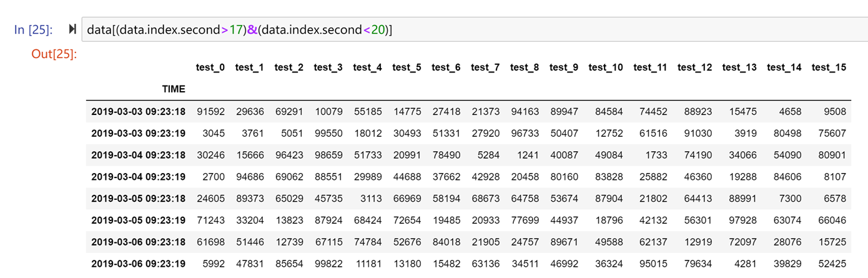Select row label 2019-03-04 09:23:19
Image resolution: width=868 pixels, height=278 pixels.
tap(139, 177)
